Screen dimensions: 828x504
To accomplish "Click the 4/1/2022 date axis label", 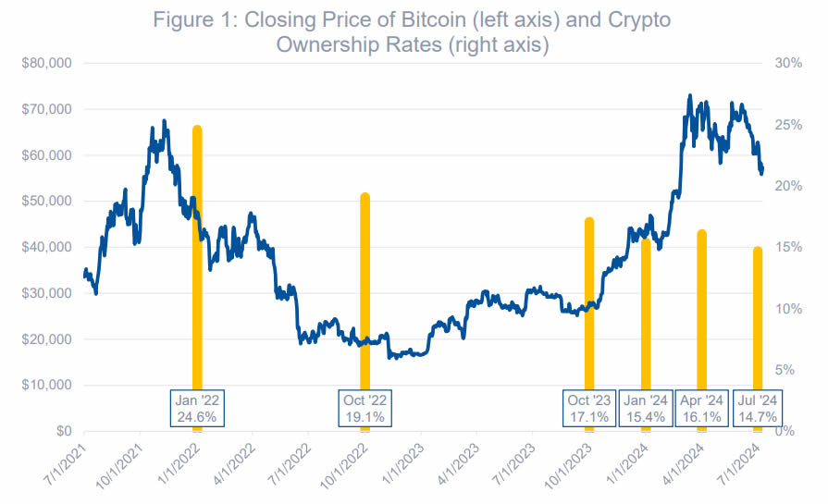I will click(x=233, y=462).
